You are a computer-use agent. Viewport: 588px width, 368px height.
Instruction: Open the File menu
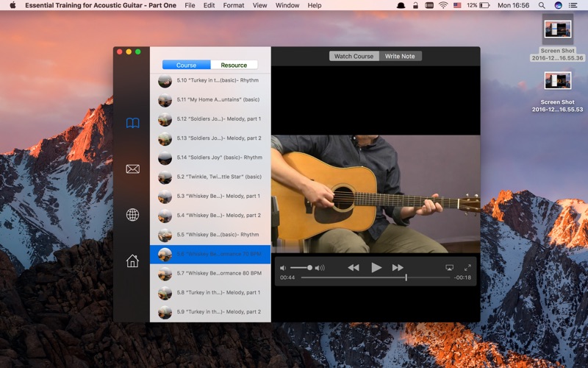190,5
